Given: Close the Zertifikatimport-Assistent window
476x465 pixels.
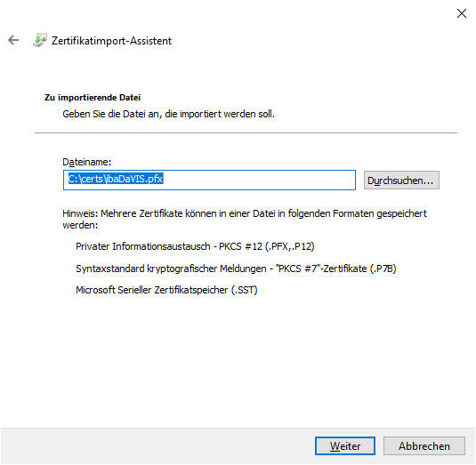Looking at the screenshot, I should point(462,13).
